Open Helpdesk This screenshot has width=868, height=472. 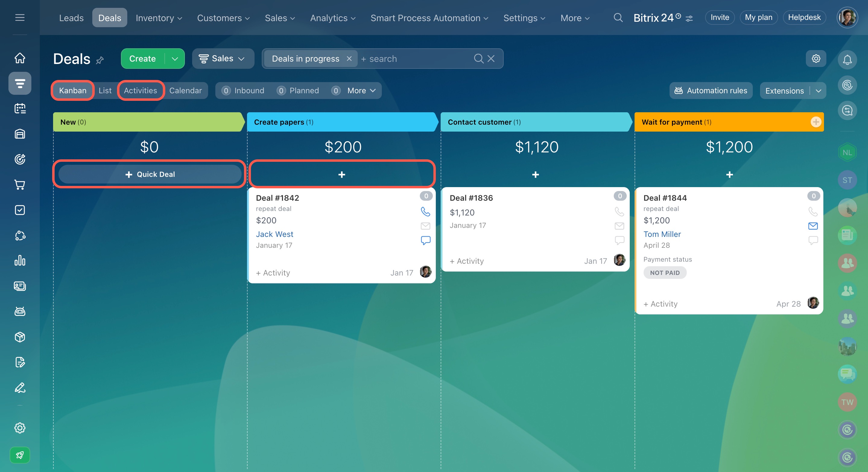(804, 18)
